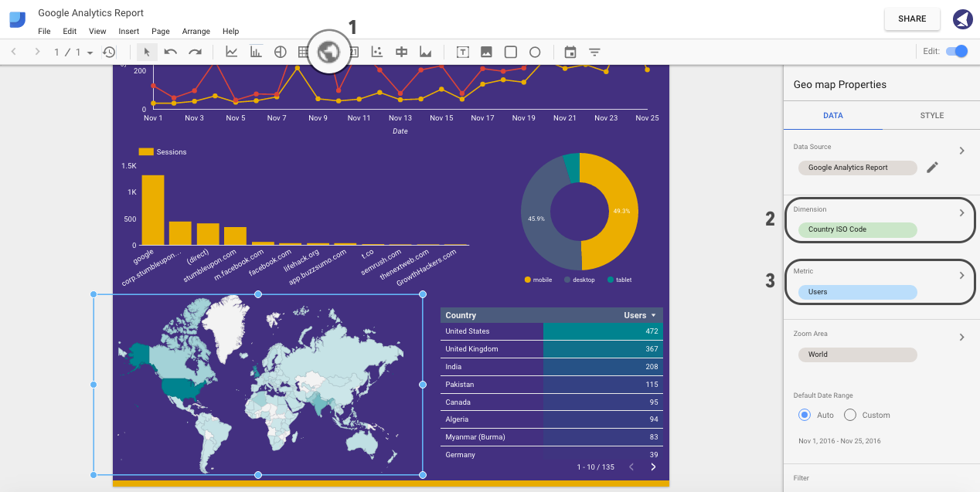Image resolution: width=980 pixels, height=492 pixels.
Task: Select the Auto date range radio button
Action: 804,415
